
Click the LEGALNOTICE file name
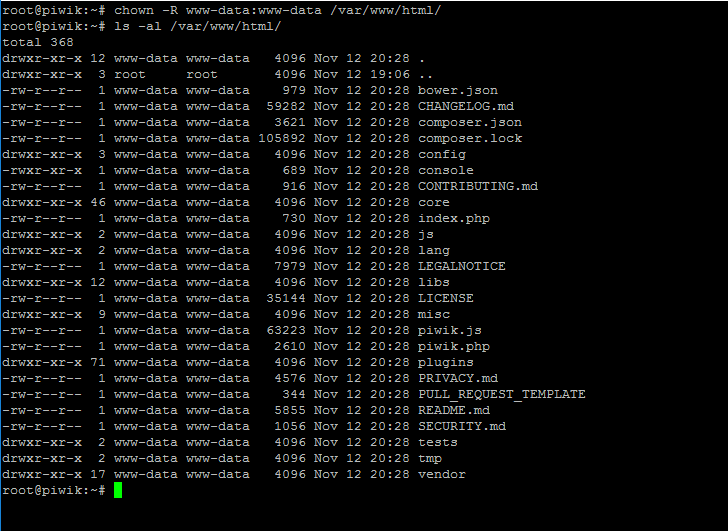[462, 266]
